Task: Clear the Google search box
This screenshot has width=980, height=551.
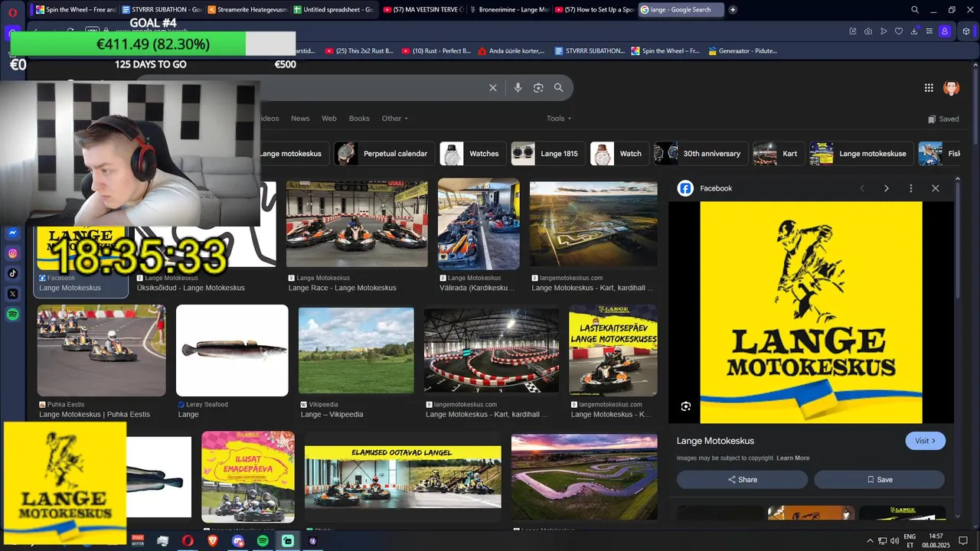Action: [x=493, y=88]
